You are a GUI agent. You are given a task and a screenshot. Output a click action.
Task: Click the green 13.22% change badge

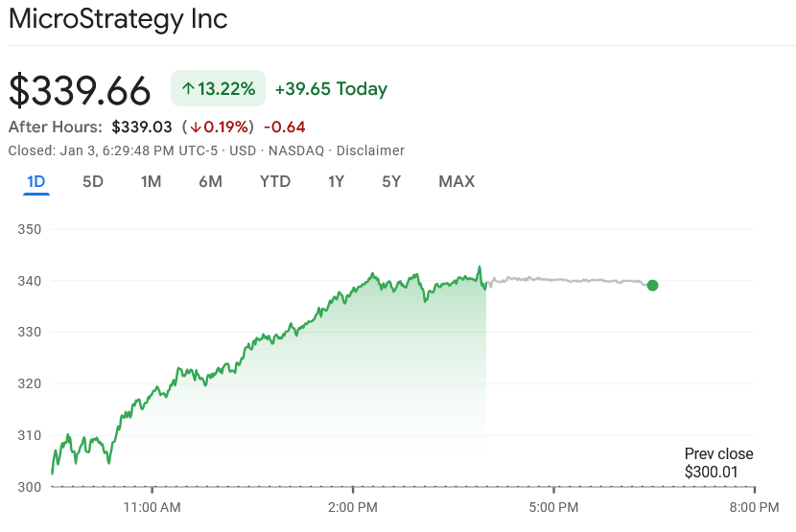coord(218,89)
